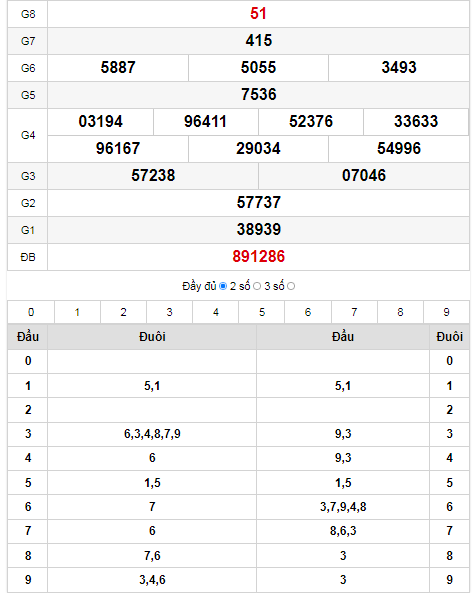Open digit filter tab 5
The width and height of the screenshot is (473, 593).
[x=262, y=312]
